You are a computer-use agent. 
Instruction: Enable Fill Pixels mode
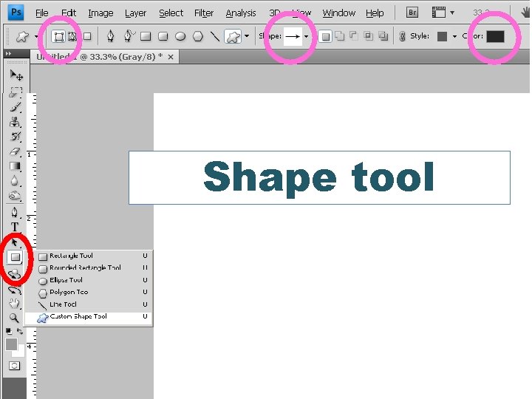coord(87,36)
